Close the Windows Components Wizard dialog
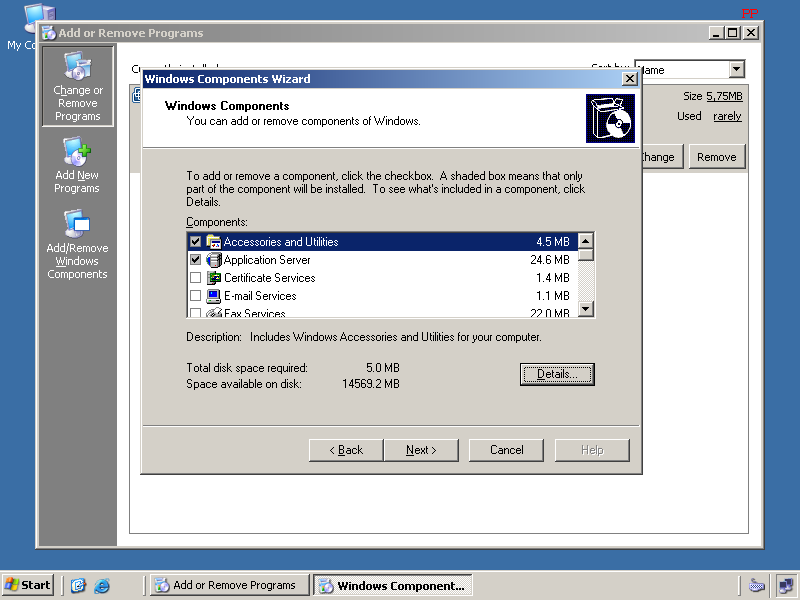This screenshot has width=800, height=600. point(630,79)
